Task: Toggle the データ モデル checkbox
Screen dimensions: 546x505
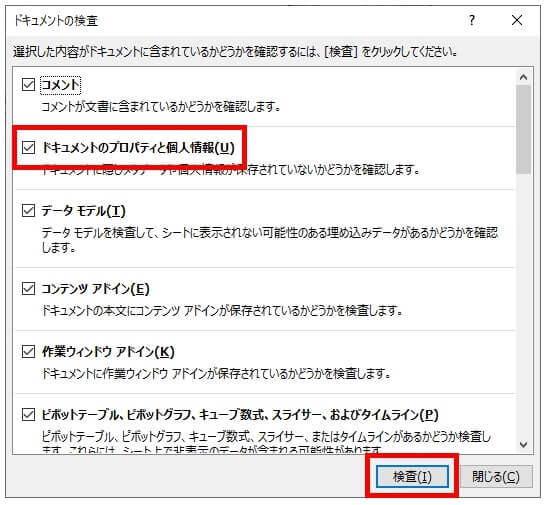Action: coord(28,211)
